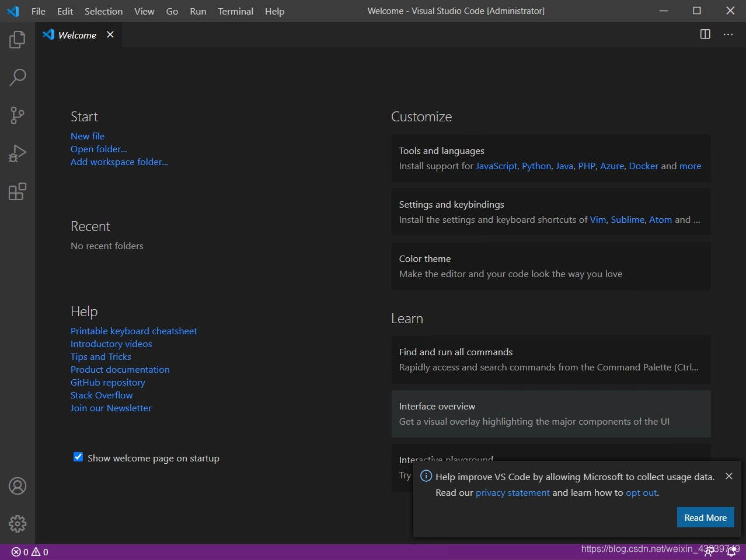
Task: Open the Source Control view
Action: [x=18, y=115]
